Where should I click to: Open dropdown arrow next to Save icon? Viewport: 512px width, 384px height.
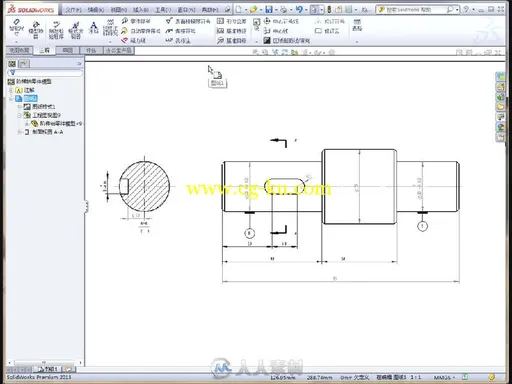(276, 10)
